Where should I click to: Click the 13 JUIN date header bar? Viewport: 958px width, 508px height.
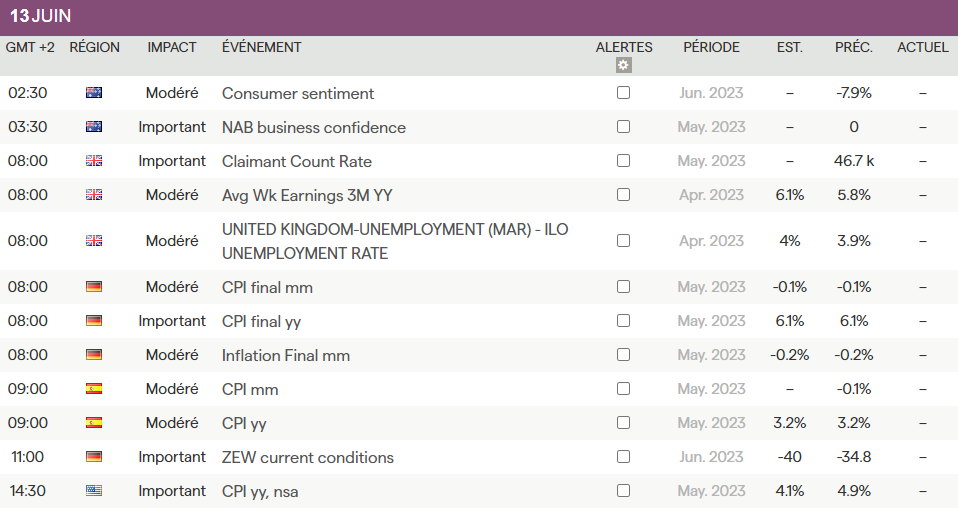pyautogui.click(x=479, y=17)
